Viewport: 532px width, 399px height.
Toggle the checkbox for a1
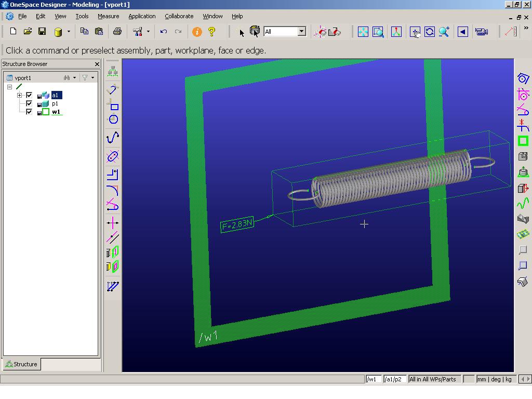tap(29, 96)
